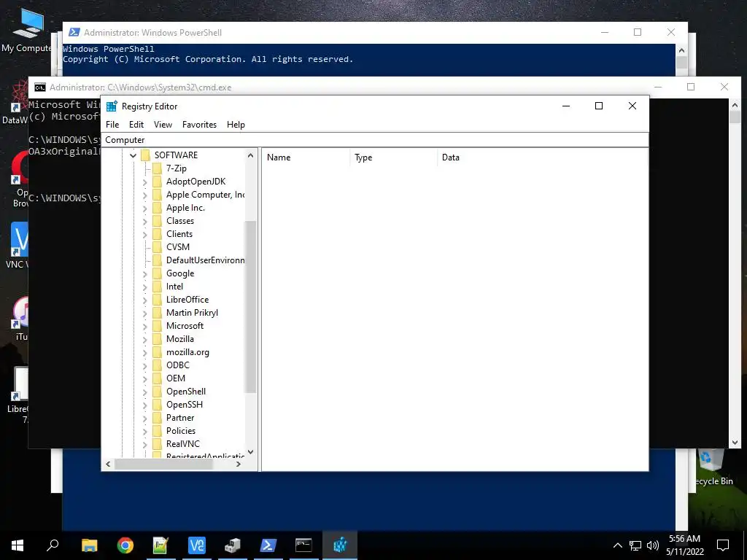
Task: Expand the LibreOffice key
Action: [x=145, y=300]
